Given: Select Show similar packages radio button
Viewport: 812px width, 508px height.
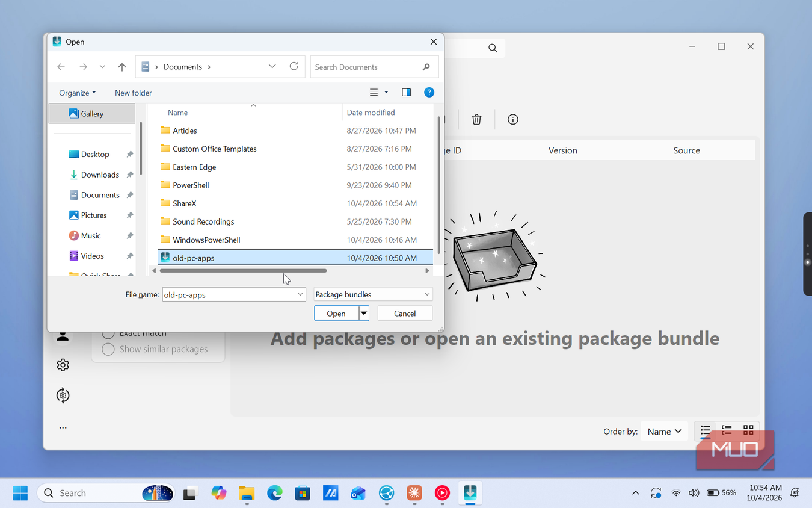Looking at the screenshot, I should click(x=108, y=349).
